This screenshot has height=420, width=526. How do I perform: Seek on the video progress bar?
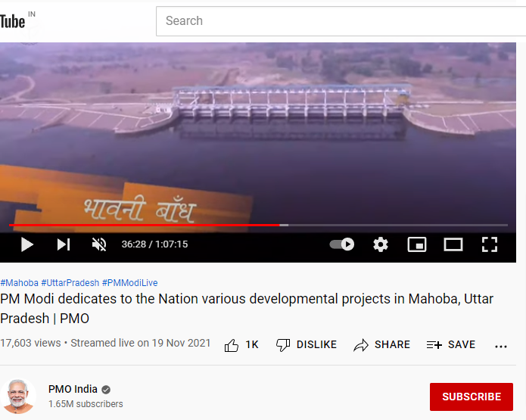258,225
